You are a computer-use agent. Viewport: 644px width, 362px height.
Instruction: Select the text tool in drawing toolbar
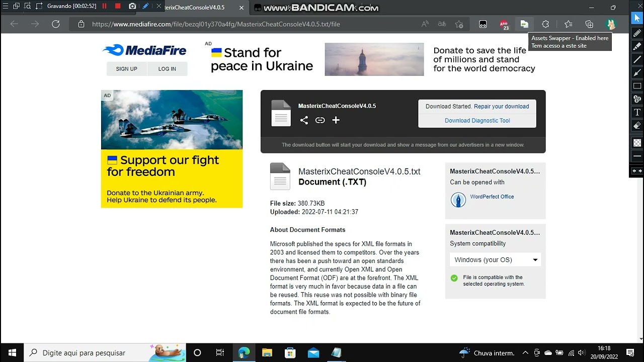click(x=637, y=112)
